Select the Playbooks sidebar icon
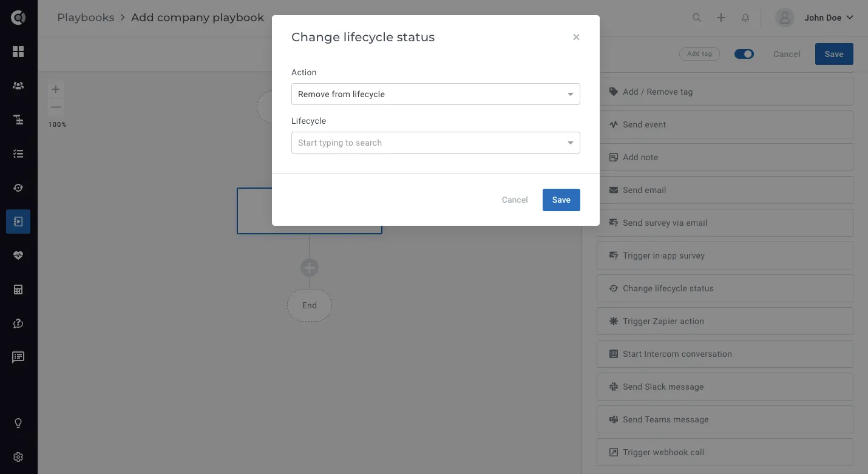The height and width of the screenshot is (474, 868). click(18, 222)
